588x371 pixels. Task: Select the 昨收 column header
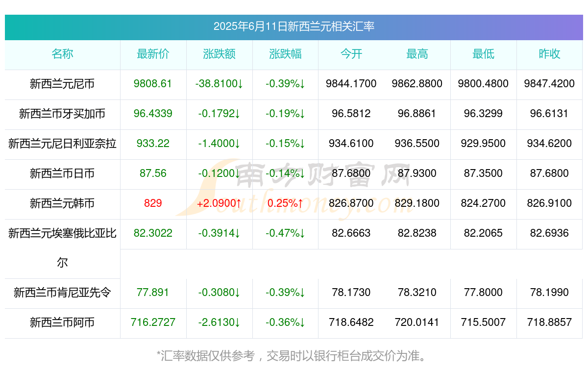coord(549,54)
